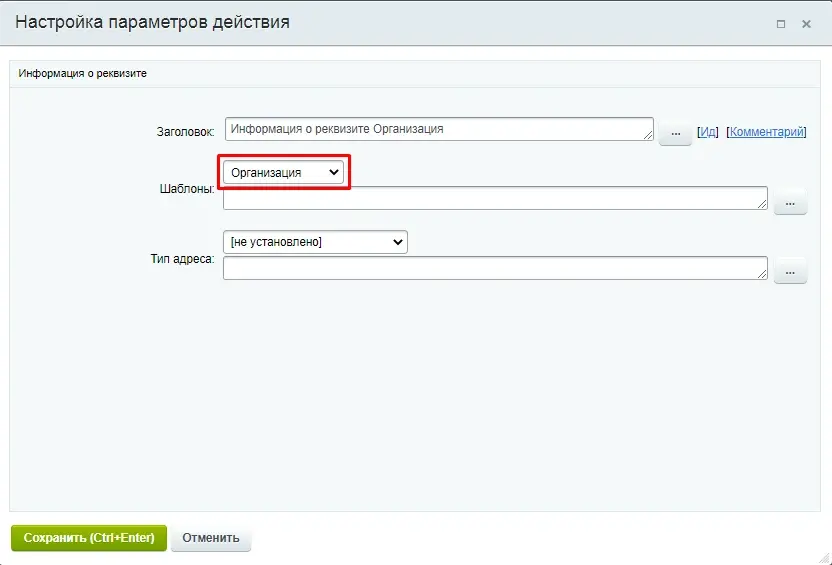Click the Информация о реквизите section header
The image size is (832, 565).
tap(83, 73)
